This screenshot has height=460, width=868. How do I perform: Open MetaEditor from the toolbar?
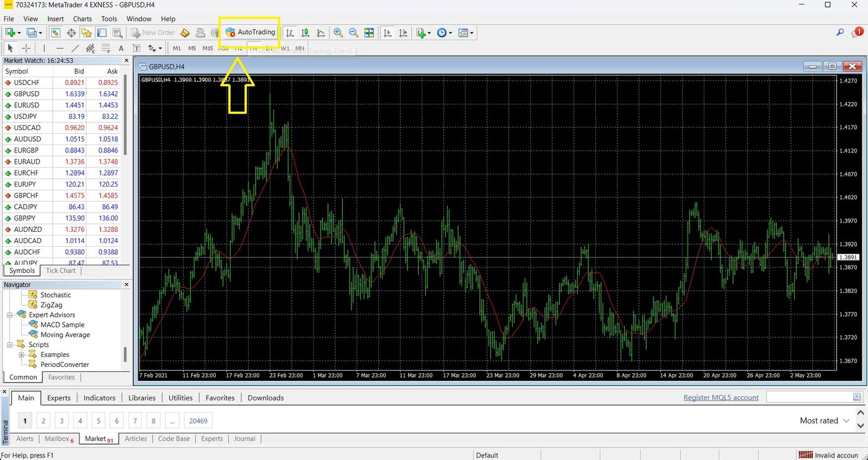185,32
